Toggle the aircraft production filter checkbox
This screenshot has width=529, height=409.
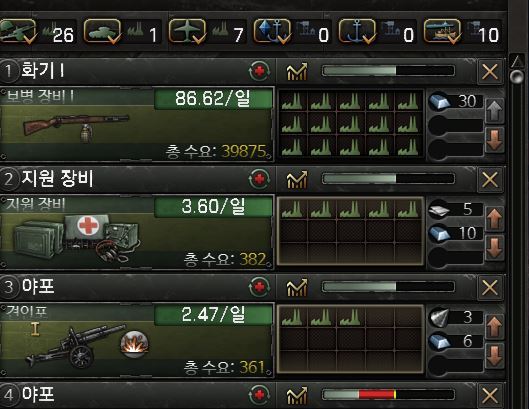[x=187, y=31]
